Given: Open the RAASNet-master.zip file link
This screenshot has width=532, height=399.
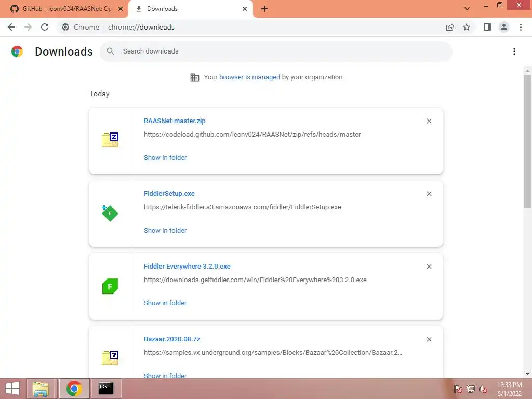Looking at the screenshot, I should click(175, 121).
